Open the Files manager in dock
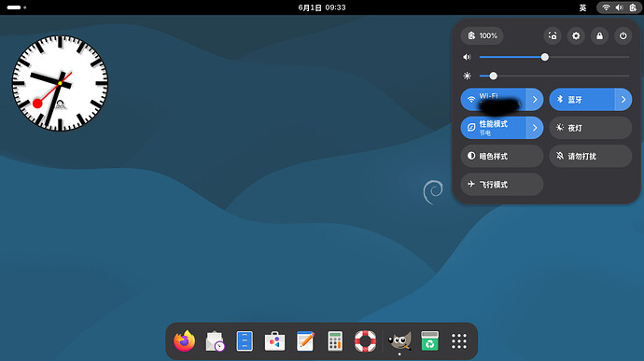Viewport: 644px width, 361px height. pyautogui.click(x=245, y=340)
